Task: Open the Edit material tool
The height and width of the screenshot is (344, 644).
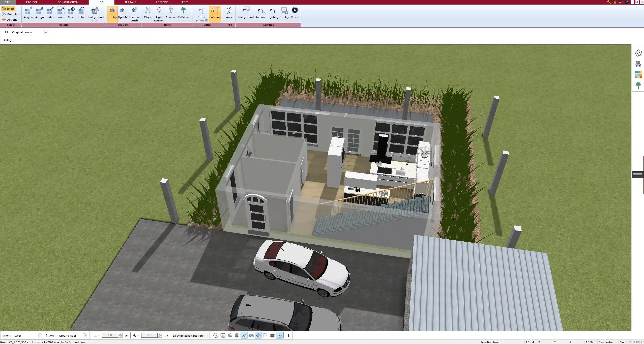Action: pos(50,13)
